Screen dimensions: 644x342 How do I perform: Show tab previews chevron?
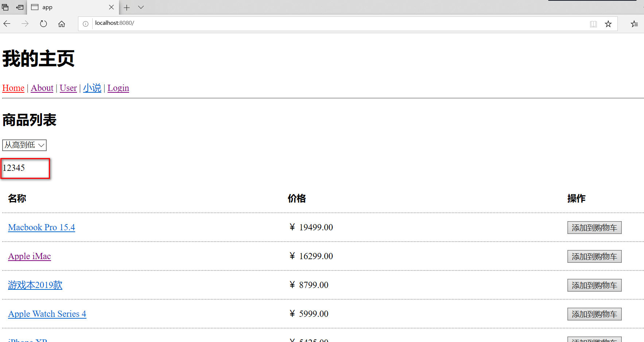click(x=141, y=7)
